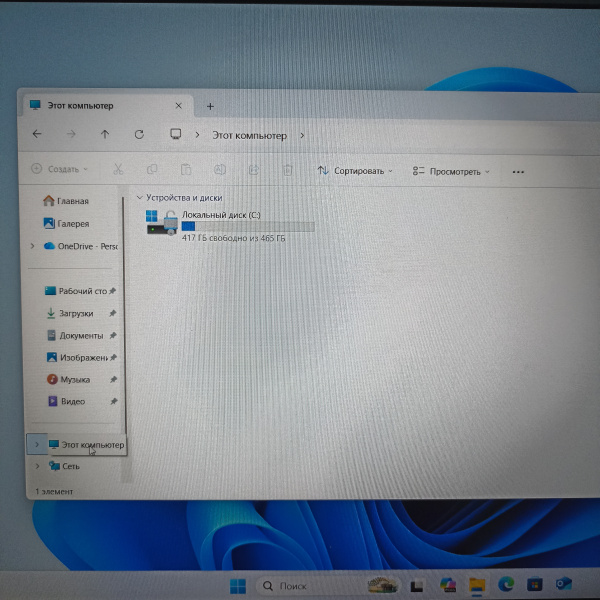Expand the Сеть (Network) tree node
600x600 pixels.
click(x=37, y=466)
